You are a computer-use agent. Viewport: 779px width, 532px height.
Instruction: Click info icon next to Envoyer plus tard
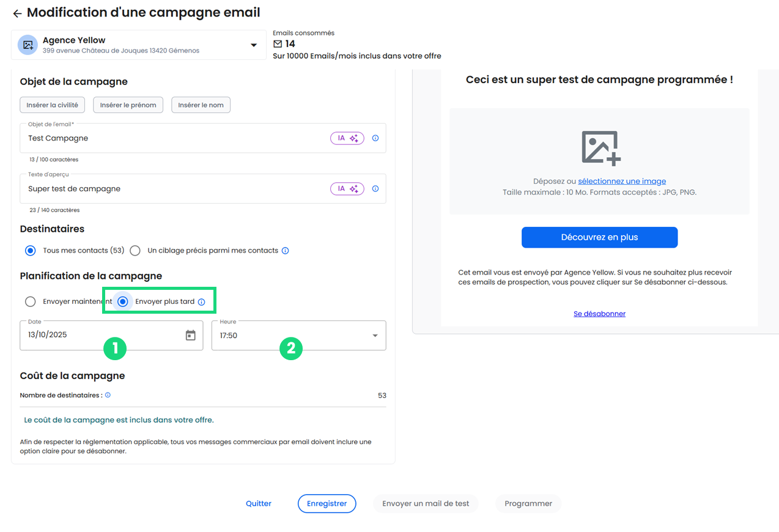(x=201, y=302)
